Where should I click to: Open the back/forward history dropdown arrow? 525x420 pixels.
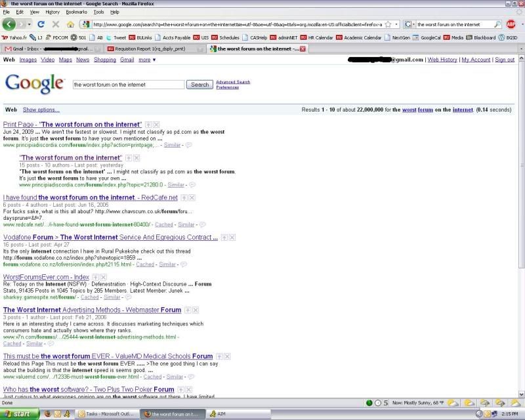(30, 24)
